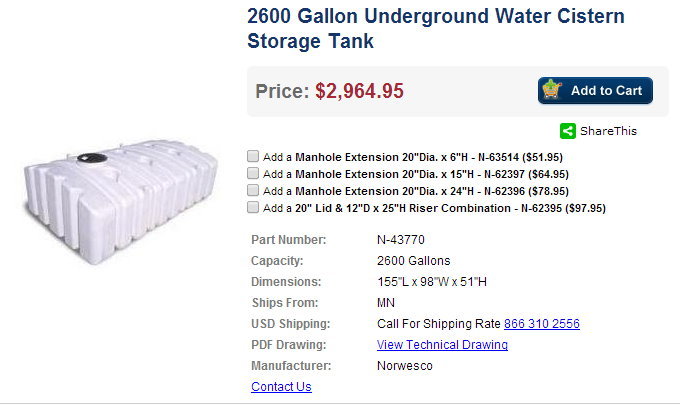This screenshot has height=405, width=680.
Task: Click the ShareThis text label
Action: [x=608, y=131]
